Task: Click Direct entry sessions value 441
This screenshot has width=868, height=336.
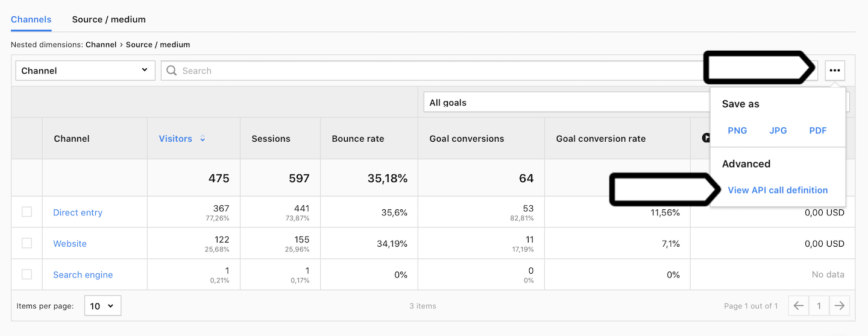Action: (x=301, y=208)
